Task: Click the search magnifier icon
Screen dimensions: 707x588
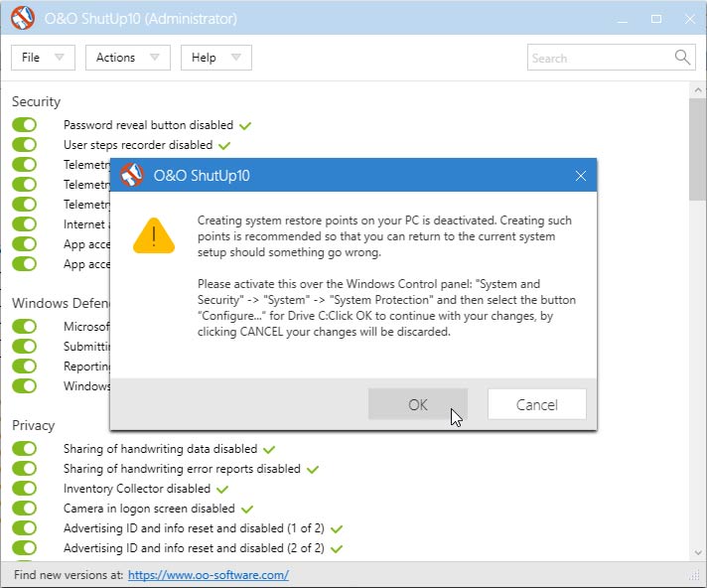Action: click(682, 58)
